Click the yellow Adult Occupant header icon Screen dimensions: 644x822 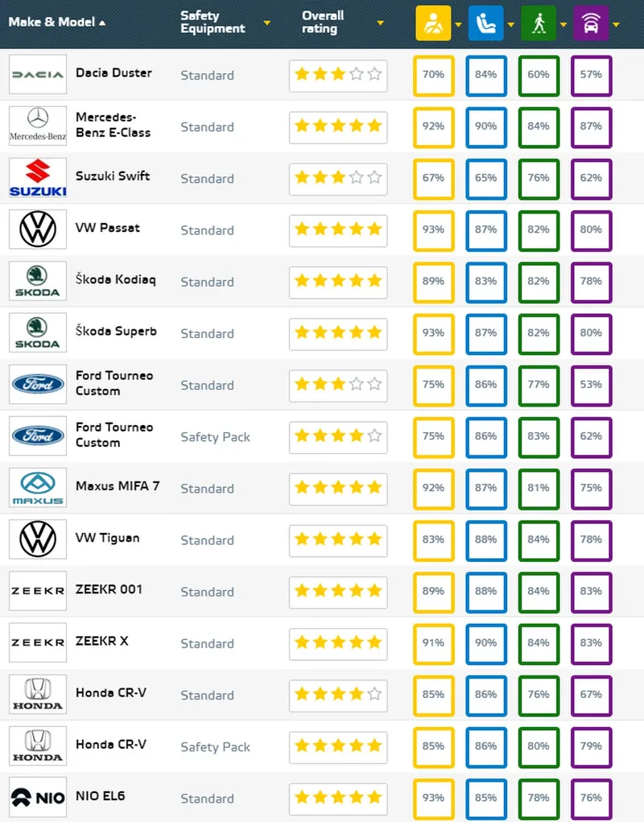433,23
